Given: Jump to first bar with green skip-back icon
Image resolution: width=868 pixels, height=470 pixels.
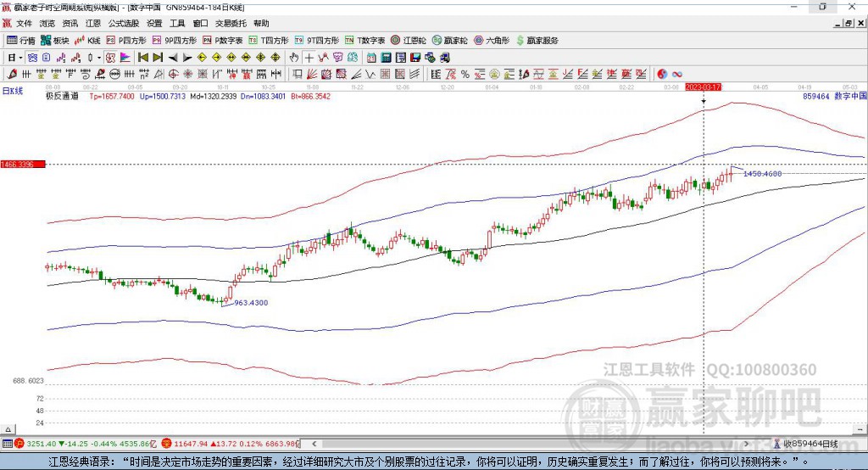Looking at the screenshot, I should tap(142, 58).
